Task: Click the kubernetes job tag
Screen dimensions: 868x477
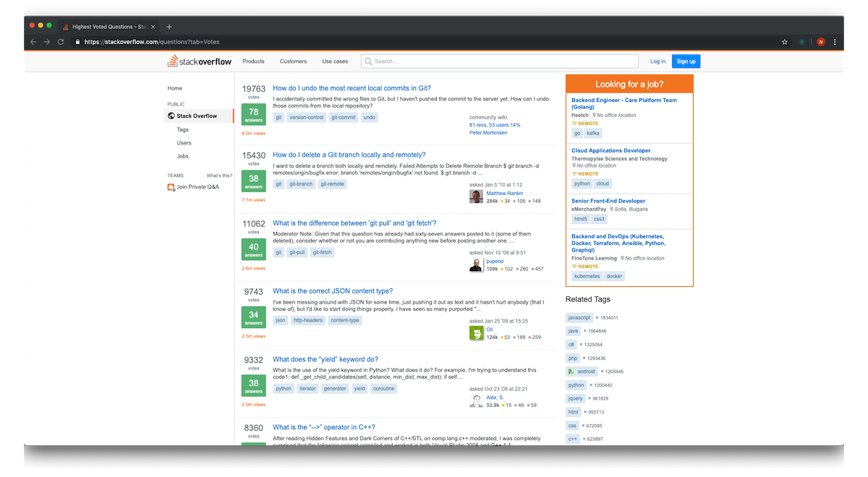Action: click(x=587, y=276)
